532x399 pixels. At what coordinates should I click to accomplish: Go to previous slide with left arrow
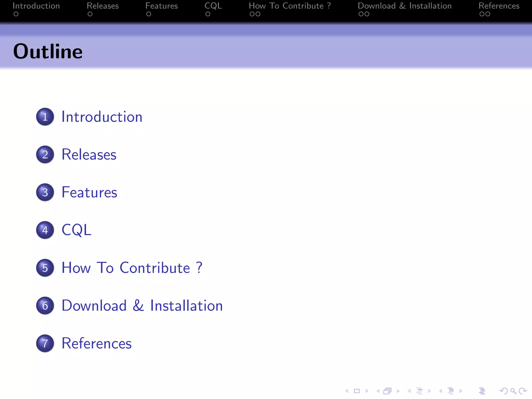point(347,391)
